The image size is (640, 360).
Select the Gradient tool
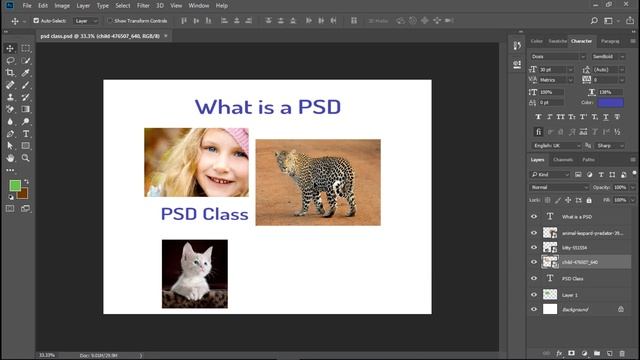point(25,109)
